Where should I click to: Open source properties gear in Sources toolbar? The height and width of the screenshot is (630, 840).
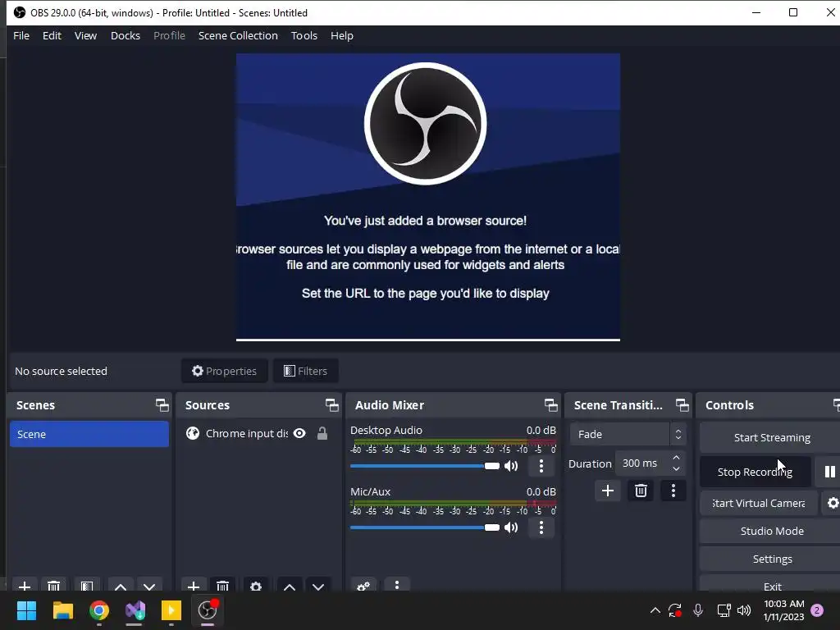(x=256, y=586)
